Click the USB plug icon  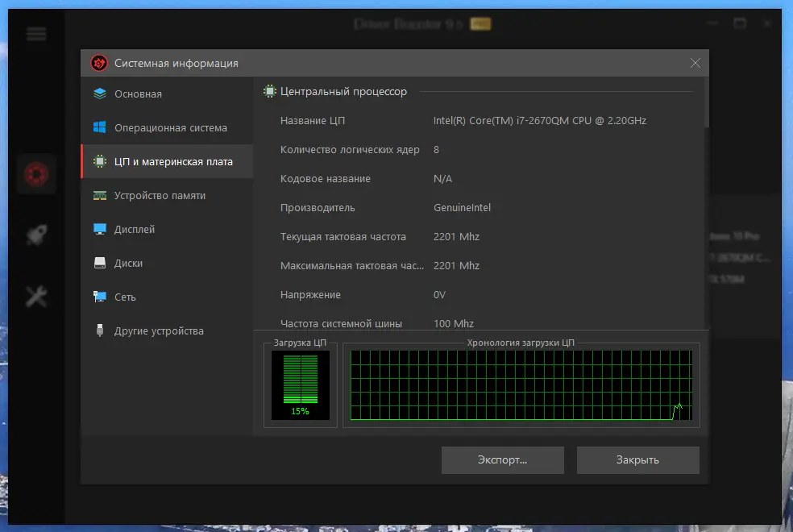[100, 330]
